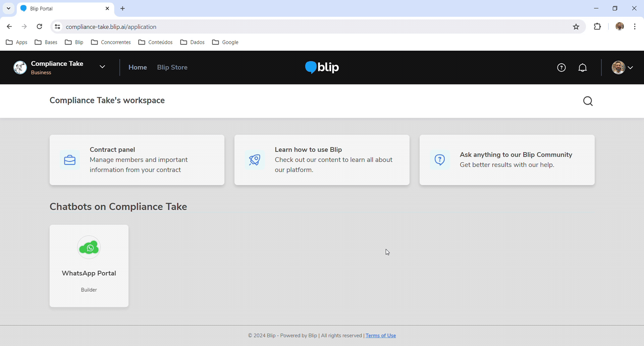Click the Blip logo in the header
644x346 pixels.
[322, 67]
